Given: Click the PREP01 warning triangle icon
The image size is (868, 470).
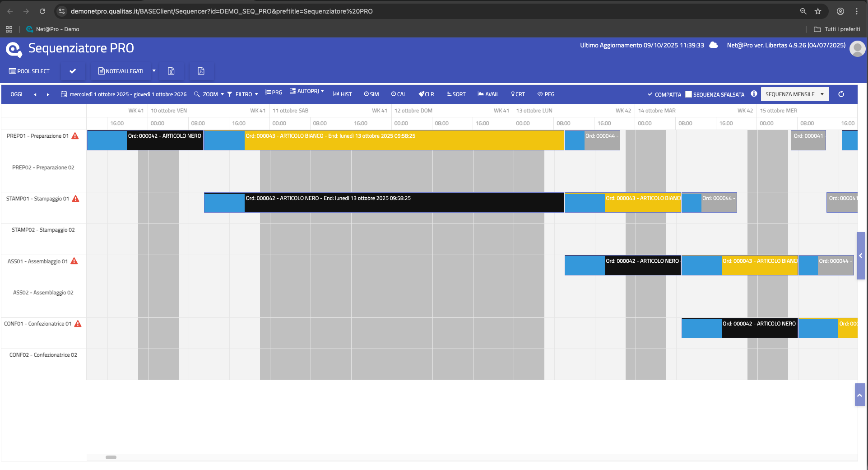Looking at the screenshot, I should 75,136.
